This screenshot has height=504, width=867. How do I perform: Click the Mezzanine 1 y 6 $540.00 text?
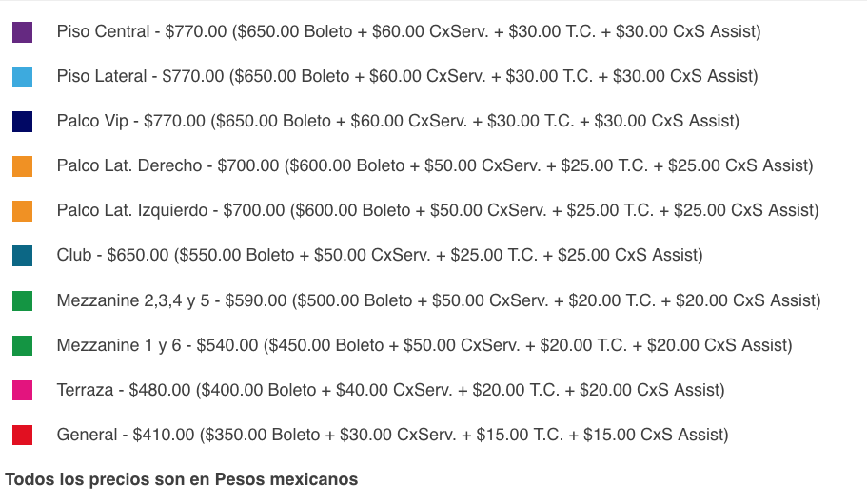point(424,345)
